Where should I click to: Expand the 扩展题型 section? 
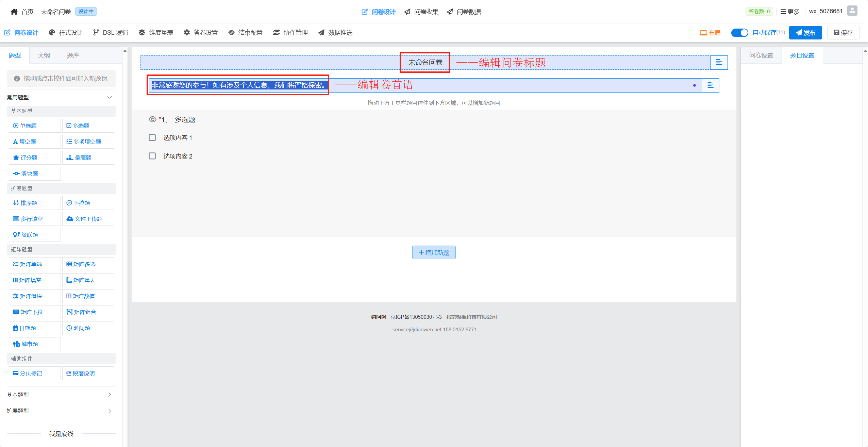click(110, 411)
